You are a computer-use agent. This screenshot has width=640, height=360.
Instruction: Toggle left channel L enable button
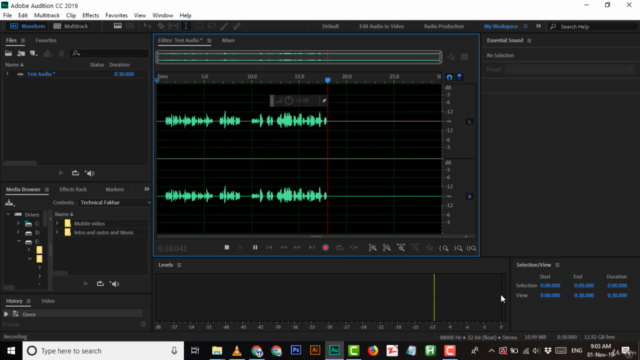469,122
